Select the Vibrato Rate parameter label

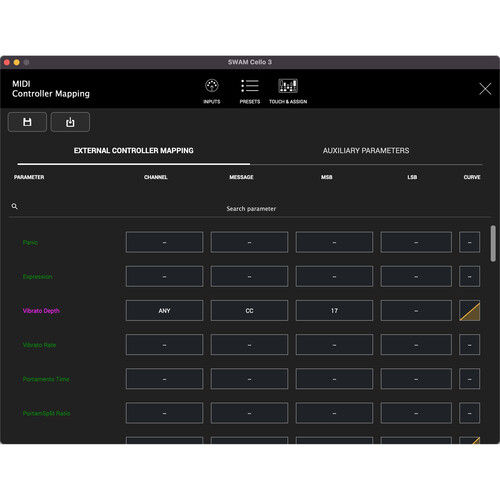(x=39, y=345)
